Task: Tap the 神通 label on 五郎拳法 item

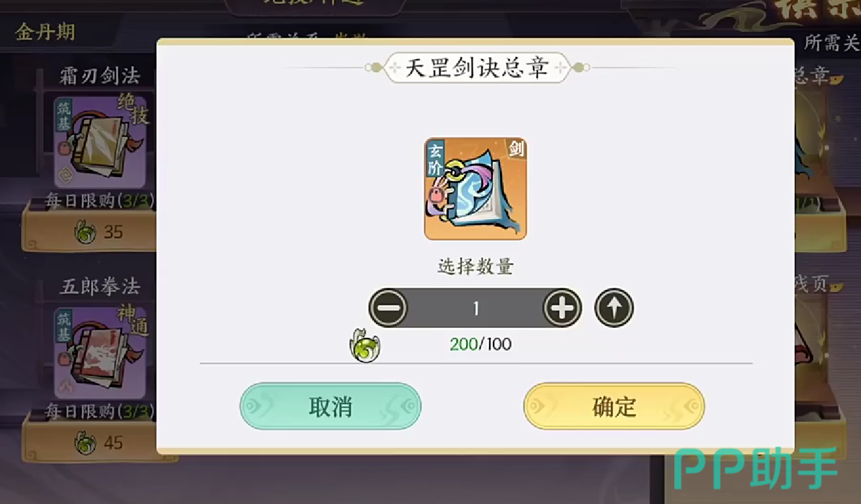Action: click(x=135, y=320)
